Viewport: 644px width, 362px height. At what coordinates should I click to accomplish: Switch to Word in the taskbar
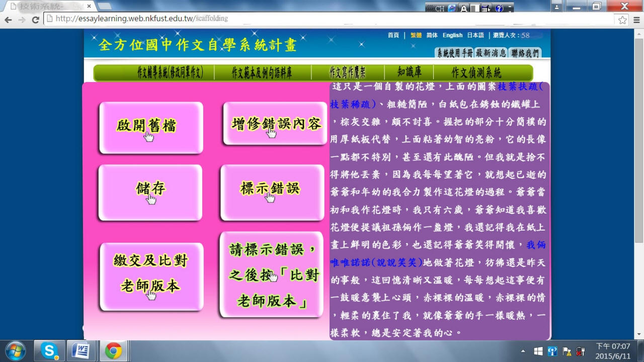(x=81, y=350)
